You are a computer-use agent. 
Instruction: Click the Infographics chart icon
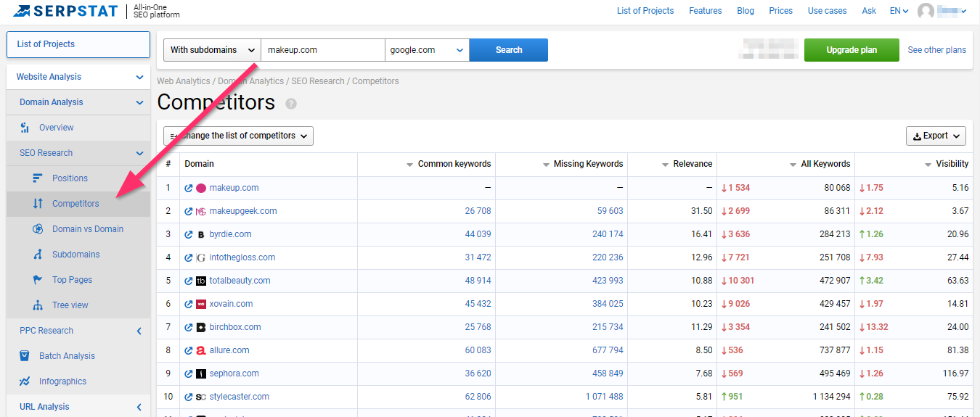(25, 381)
